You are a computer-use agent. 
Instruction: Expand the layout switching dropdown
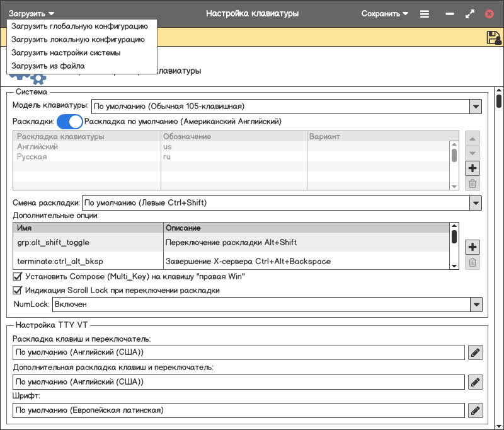[475, 203]
